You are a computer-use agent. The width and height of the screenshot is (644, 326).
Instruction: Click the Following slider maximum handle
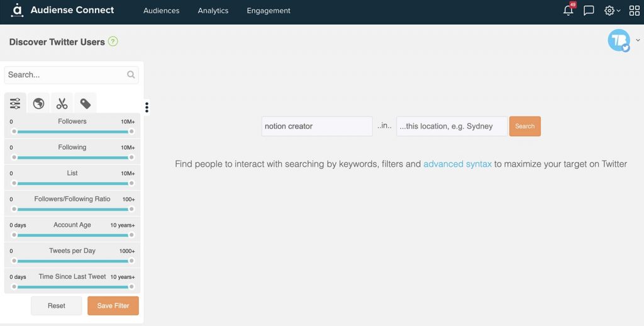(x=131, y=157)
